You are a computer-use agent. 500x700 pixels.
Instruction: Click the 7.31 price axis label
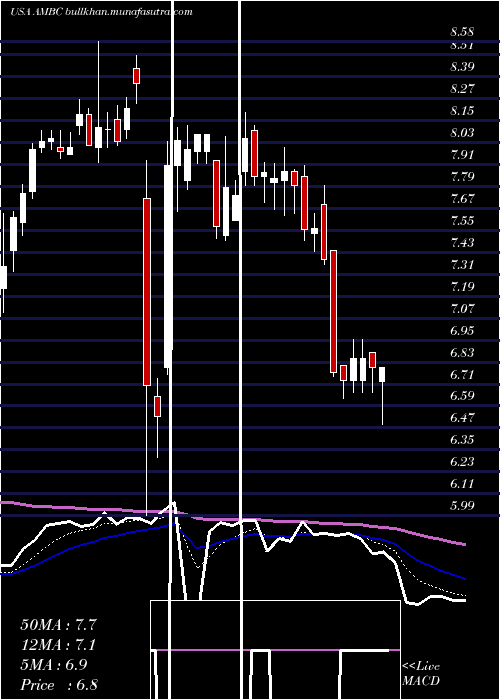point(462,264)
